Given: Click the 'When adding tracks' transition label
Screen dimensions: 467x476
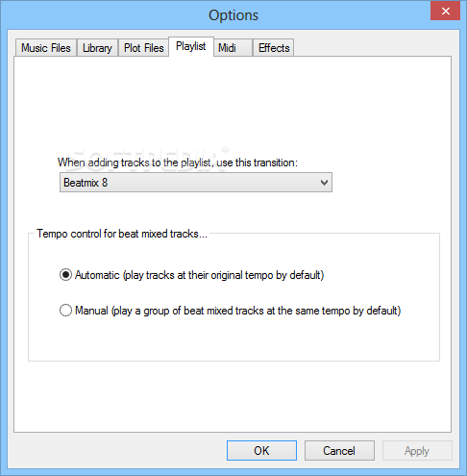Looking at the screenshot, I should coord(178,163).
